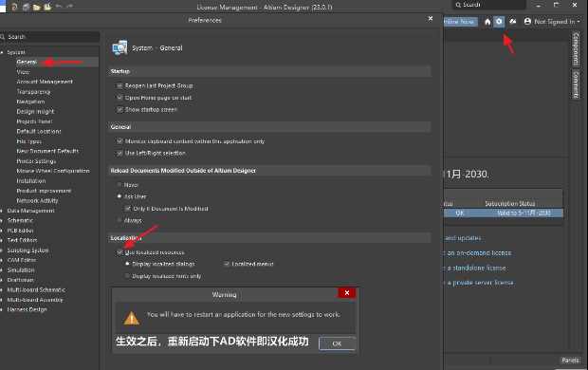Screen dimensions: 588x370
Task: Select General in the System tree
Action: pos(27,62)
